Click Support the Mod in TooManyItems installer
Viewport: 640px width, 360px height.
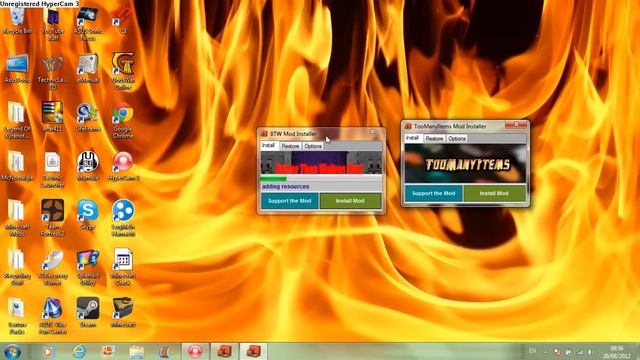coord(433,193)
